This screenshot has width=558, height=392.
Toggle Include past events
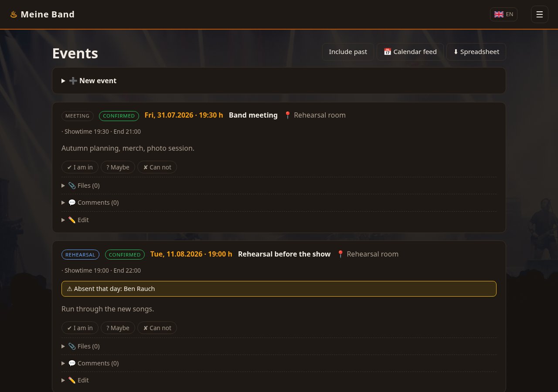pyautogui.click(x=348, y=52)
